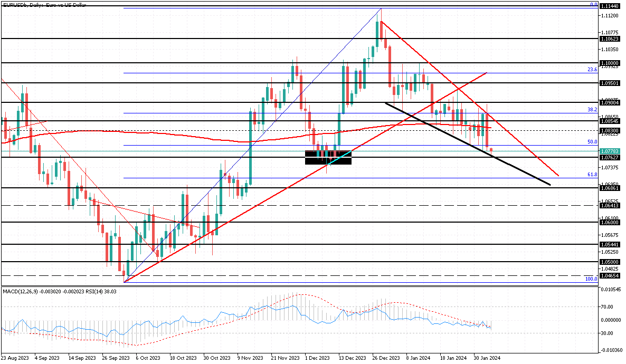Select the 1.10775 price axis value

[x=610, y=32]
